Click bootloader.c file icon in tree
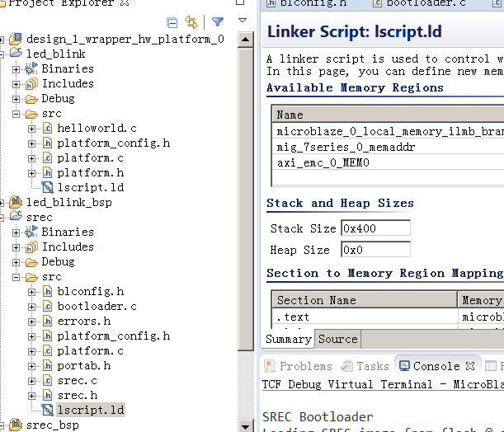The image size is (504, 432). 47,307
